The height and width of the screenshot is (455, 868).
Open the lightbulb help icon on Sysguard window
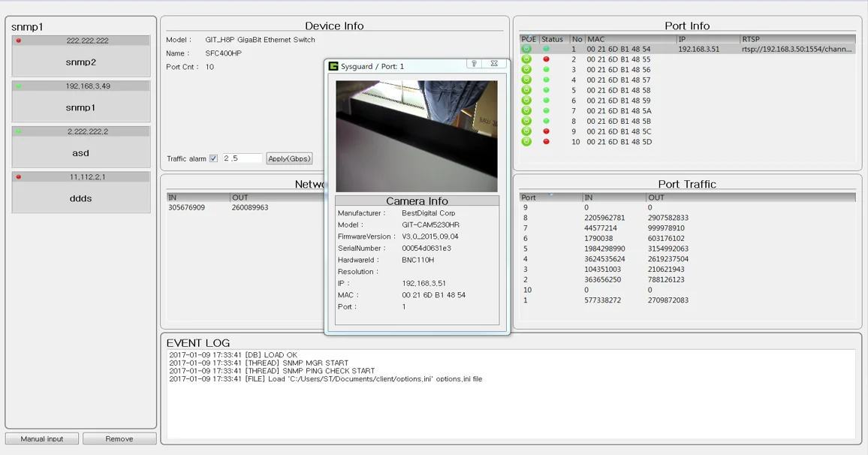(x=473, y=65)
